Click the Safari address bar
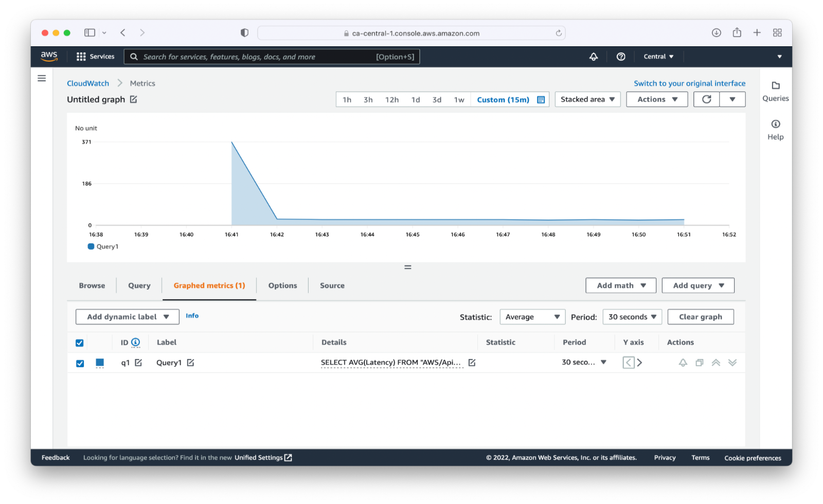 point(411,33)
